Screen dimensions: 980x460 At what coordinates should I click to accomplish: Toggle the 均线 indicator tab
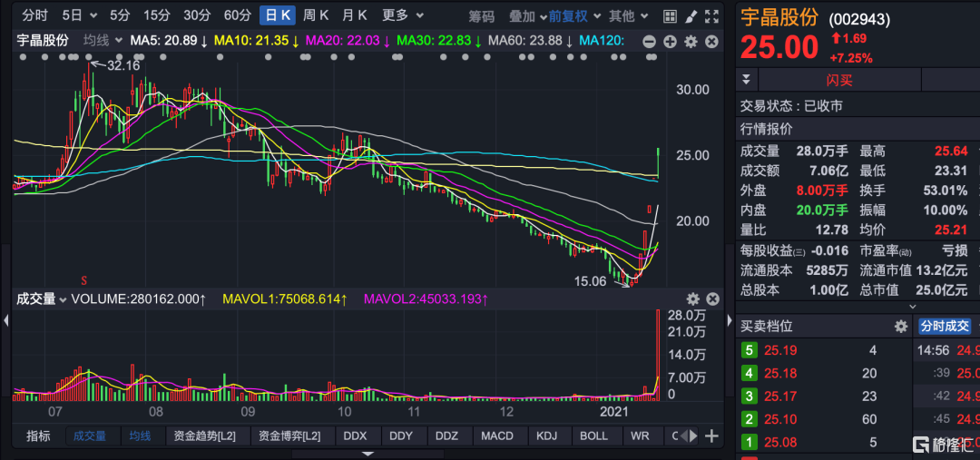pos(140,436)
